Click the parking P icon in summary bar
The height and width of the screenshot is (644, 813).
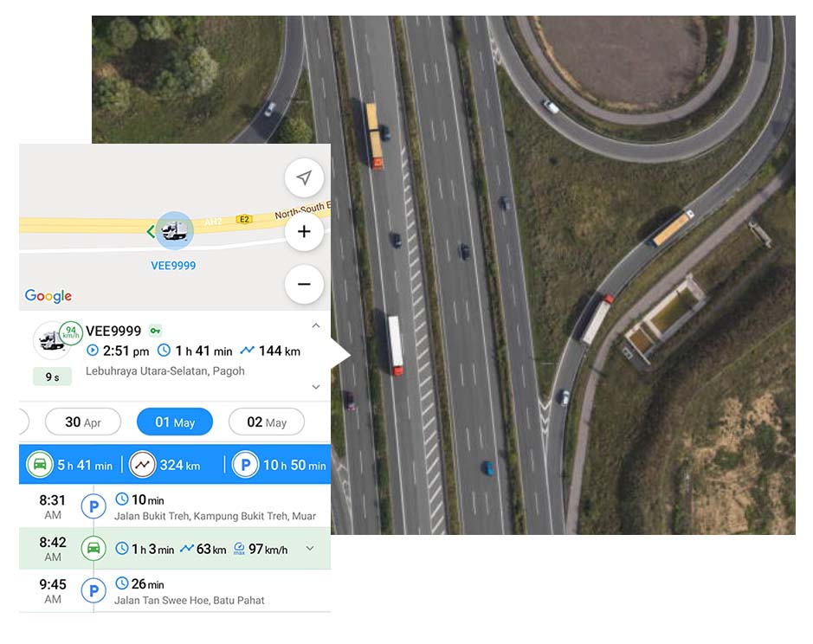[245, 465]
